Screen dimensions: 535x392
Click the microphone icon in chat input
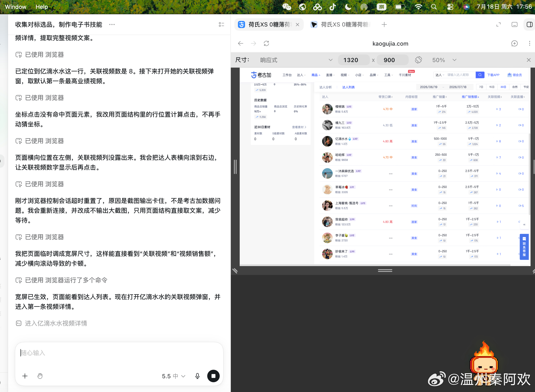coord(197,376)
